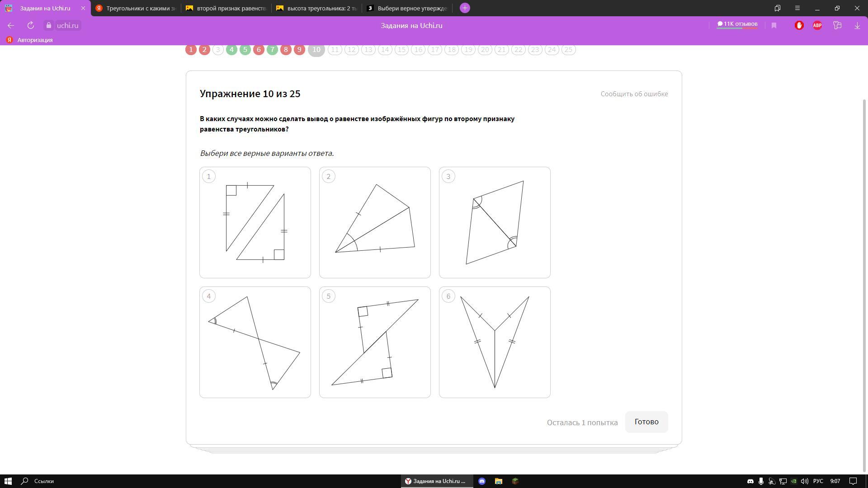Select answer option 1 with right triangles
This screenshot has height=488, width=868.
point(255,222)
